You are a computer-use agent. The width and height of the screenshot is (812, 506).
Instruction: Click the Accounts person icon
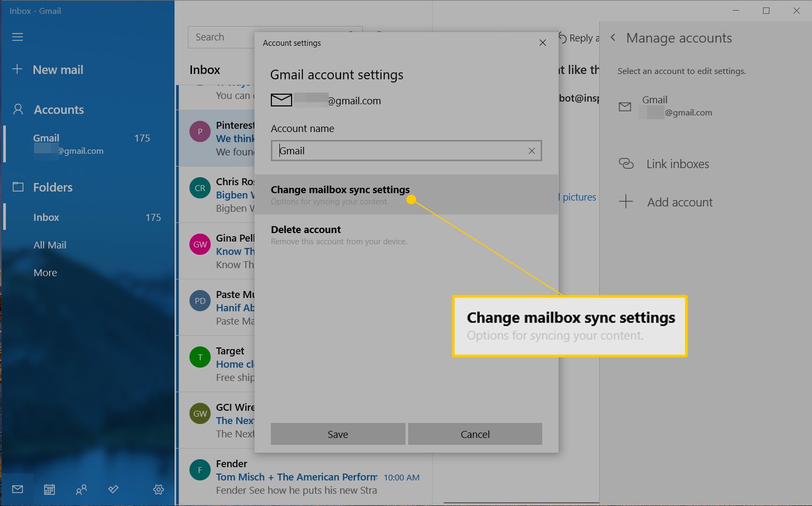18,109
